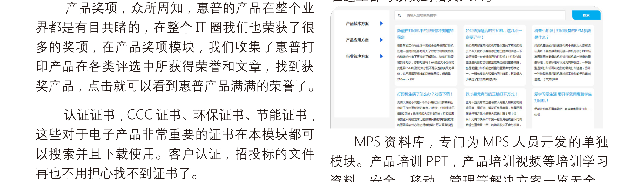Open article 如何选择适合的打印机
Screen dimensions: 644x182
pos(494,34)
